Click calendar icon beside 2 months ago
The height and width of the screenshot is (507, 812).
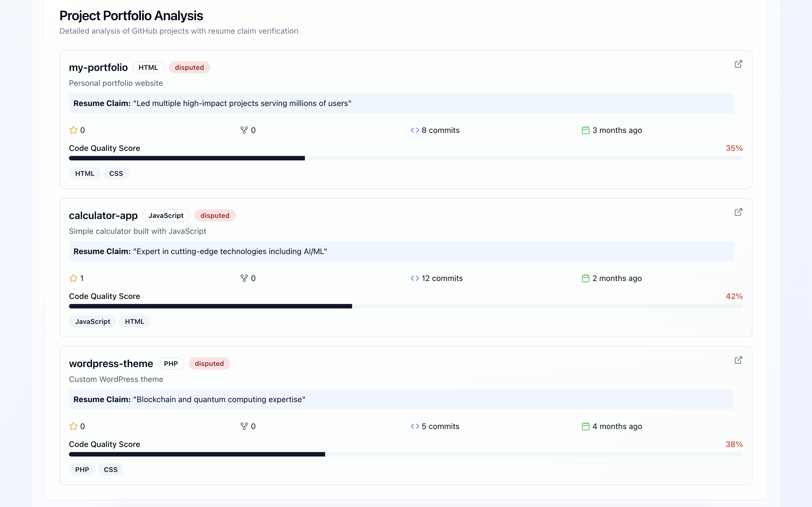[585, 278]
